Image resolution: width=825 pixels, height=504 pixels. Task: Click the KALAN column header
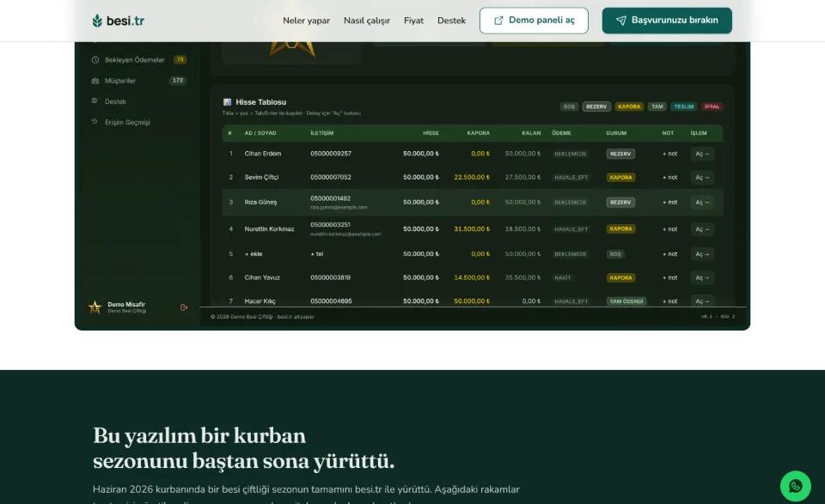coord(531,133)
